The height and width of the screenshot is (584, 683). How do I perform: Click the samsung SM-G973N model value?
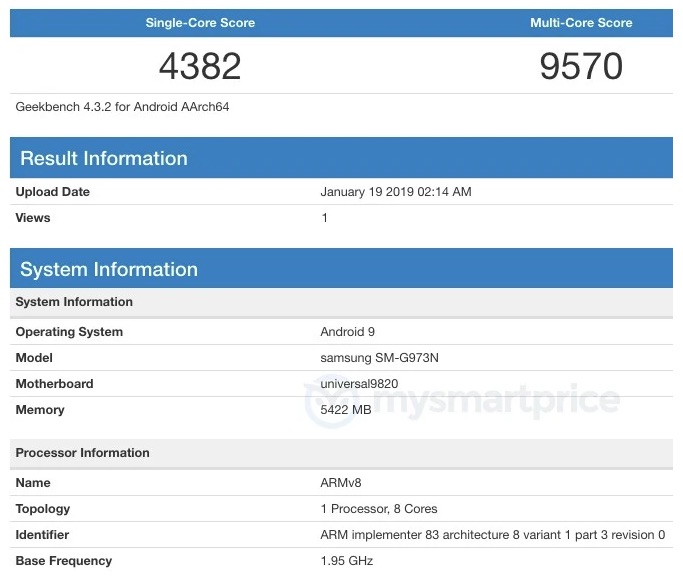[x=379, y=358]
